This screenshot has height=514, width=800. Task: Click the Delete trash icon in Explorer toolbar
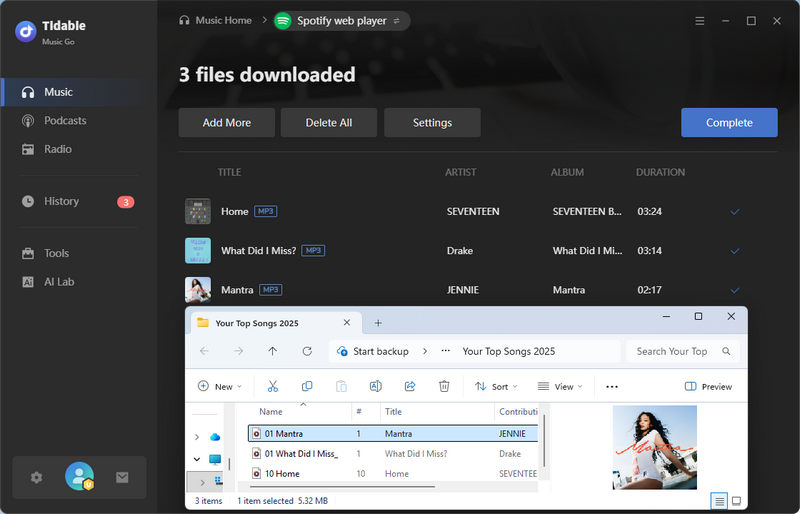pos(444,386)
